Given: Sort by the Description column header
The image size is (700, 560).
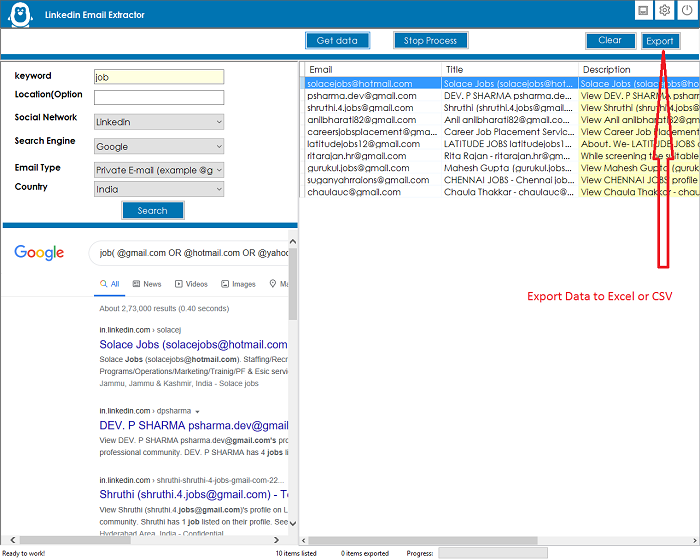Looking at the screenshot, I should pos(638,70).
